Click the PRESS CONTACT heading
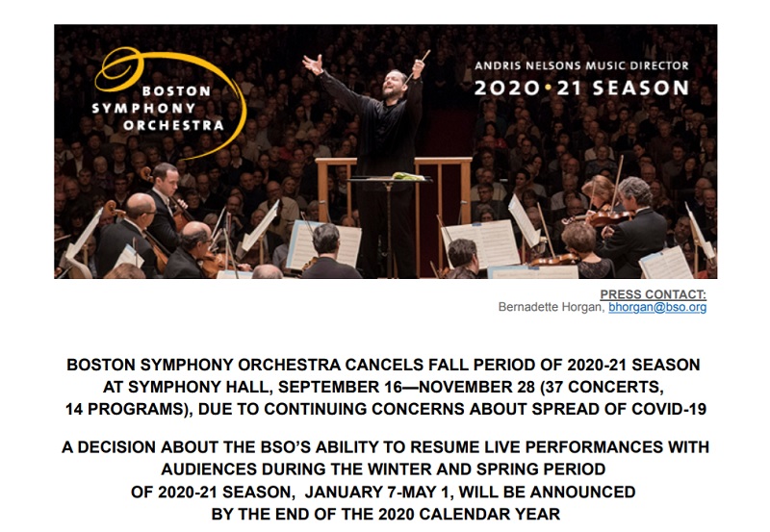Viewport: 770px width, 532px height. tap(654, 294)
